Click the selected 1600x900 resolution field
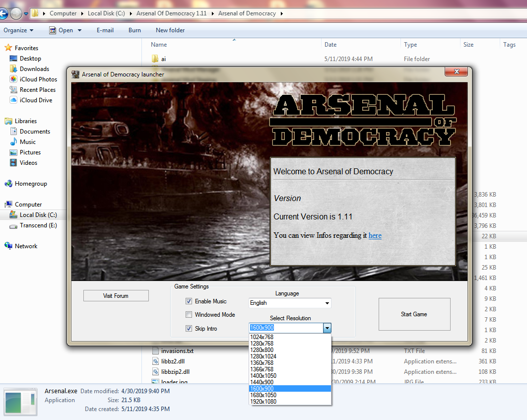The image size is (527, 420). (286, 328)
